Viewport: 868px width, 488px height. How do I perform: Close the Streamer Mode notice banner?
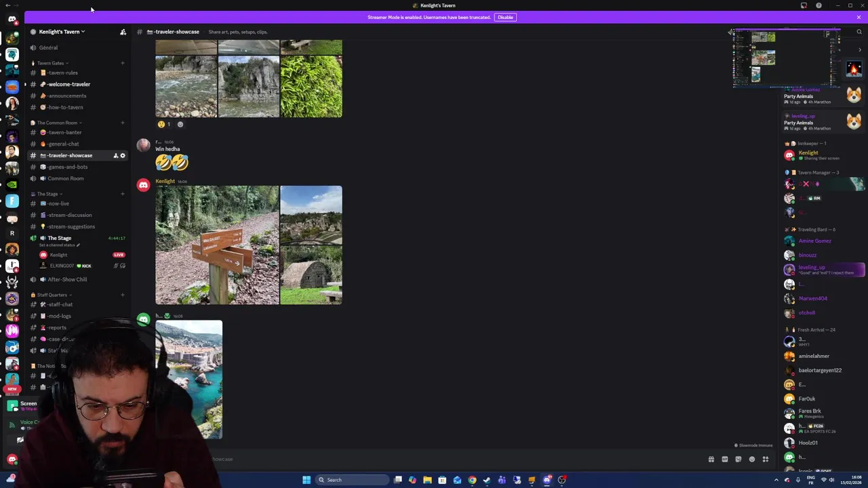click(x=859, y=17)
